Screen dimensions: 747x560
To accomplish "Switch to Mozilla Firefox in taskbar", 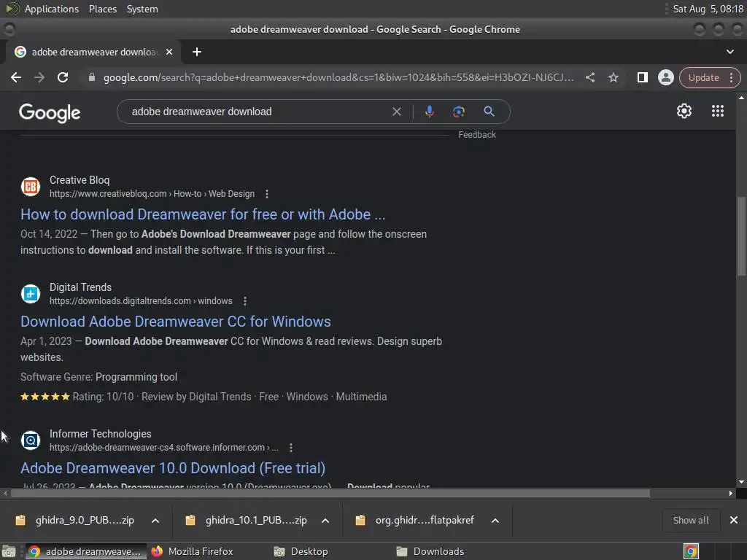I will [x=193, y=551].
